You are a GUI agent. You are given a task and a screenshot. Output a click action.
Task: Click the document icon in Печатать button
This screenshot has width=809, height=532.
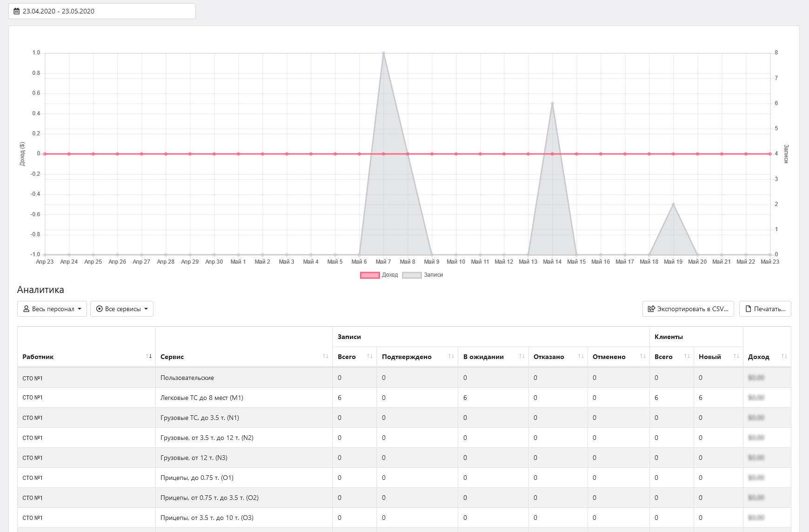(x=748, y=309)
